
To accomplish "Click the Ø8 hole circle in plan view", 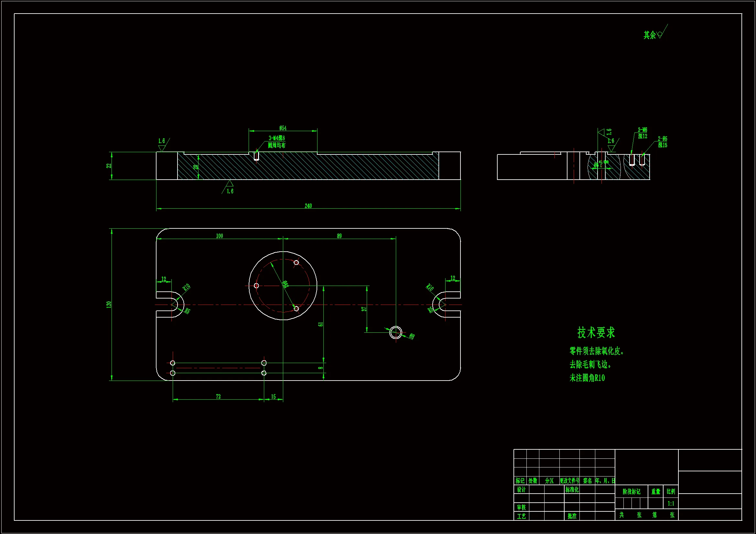I will click(x=395, y=332).
